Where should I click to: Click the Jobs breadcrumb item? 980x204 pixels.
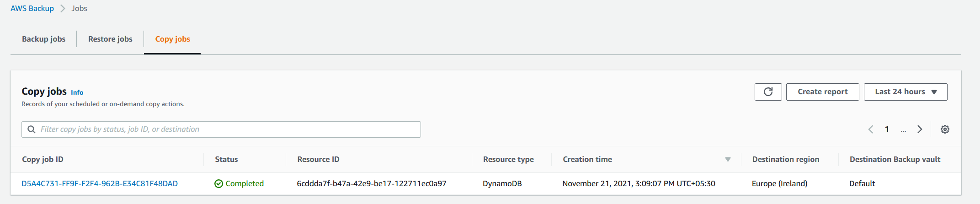79,8
